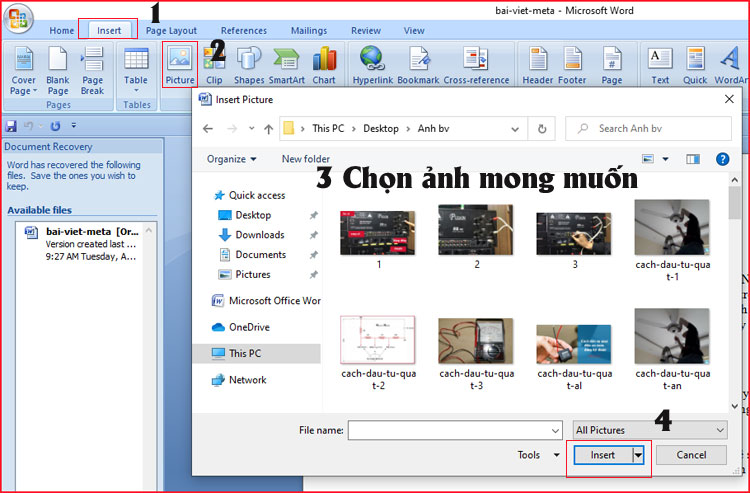Toggle the preview pane
This screenshot has height=493, width=750.
pyautogui.click(x=693, y=159)
